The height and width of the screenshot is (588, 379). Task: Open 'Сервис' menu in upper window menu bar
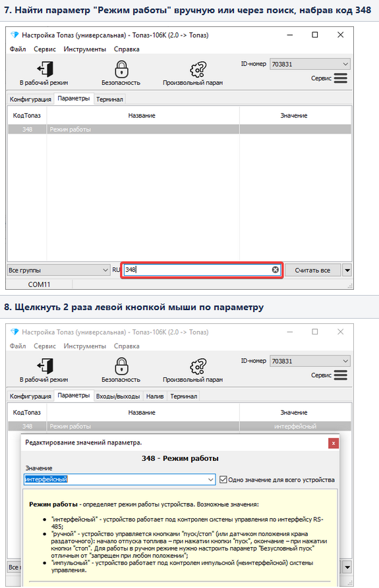pos(45,49)
